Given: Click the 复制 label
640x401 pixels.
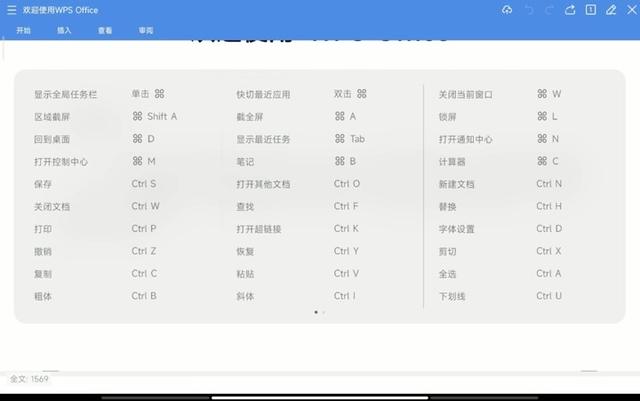Looking at the screenshot, I should [x=43, y=274].
